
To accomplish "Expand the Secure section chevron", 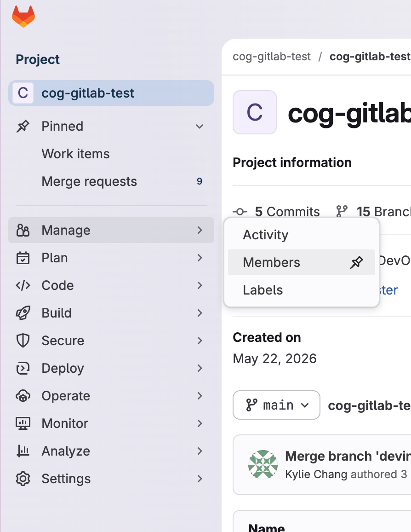I will (200, 341).
